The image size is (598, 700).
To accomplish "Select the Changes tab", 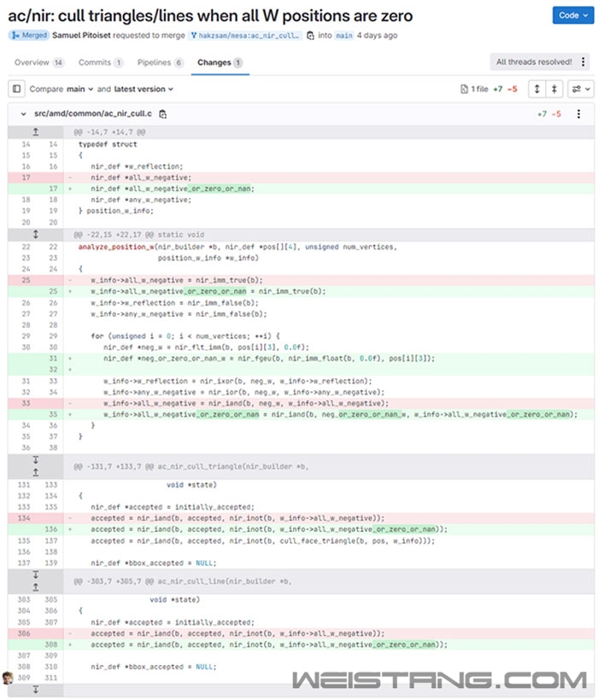I will coord(220,62).
